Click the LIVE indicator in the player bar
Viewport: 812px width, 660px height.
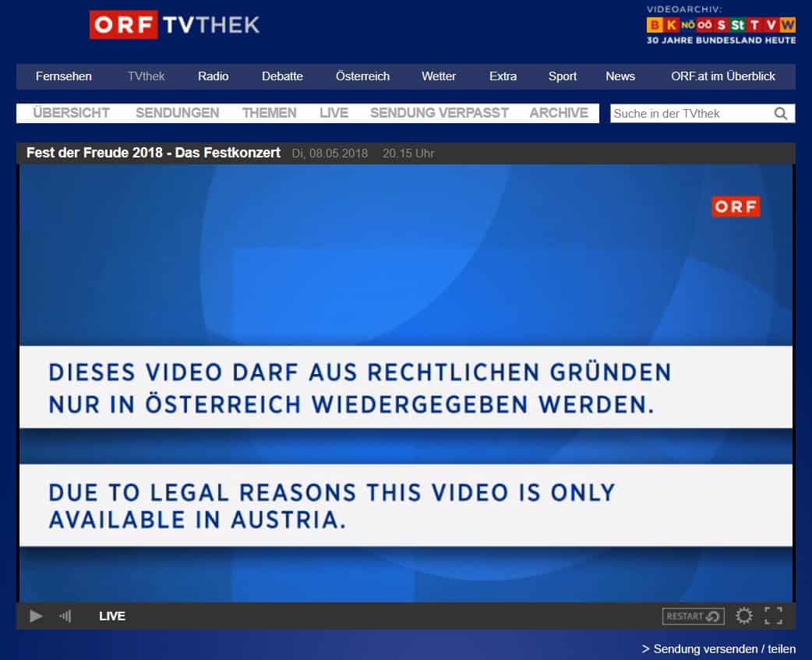pyautogui.click(x=112, y=616)
